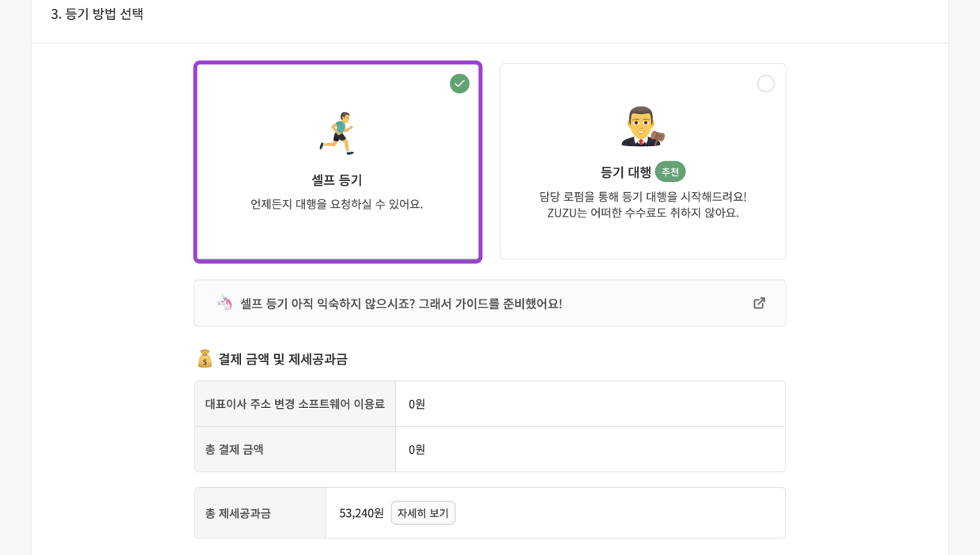The height and width of the screenshot is (555, 980).
Task: Click the green 추천 badge
Action: 670,172
